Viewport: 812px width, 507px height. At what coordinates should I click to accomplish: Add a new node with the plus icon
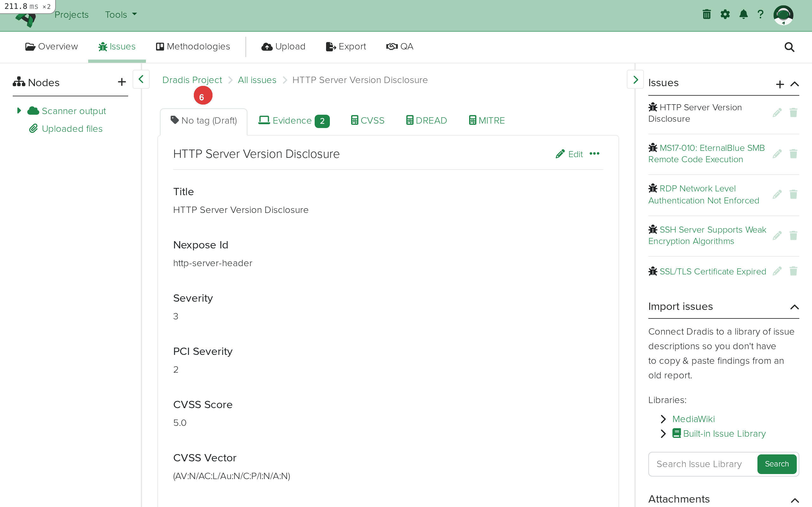[x=121, y=81]
